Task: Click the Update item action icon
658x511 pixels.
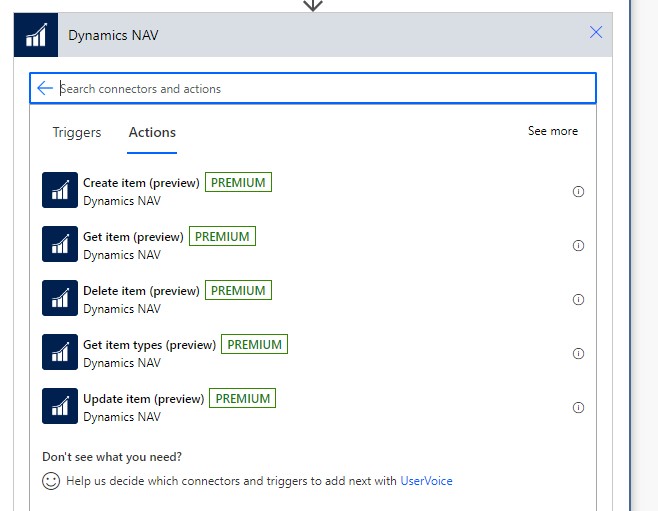Action: pyautogui.click(x=60, y=406)
